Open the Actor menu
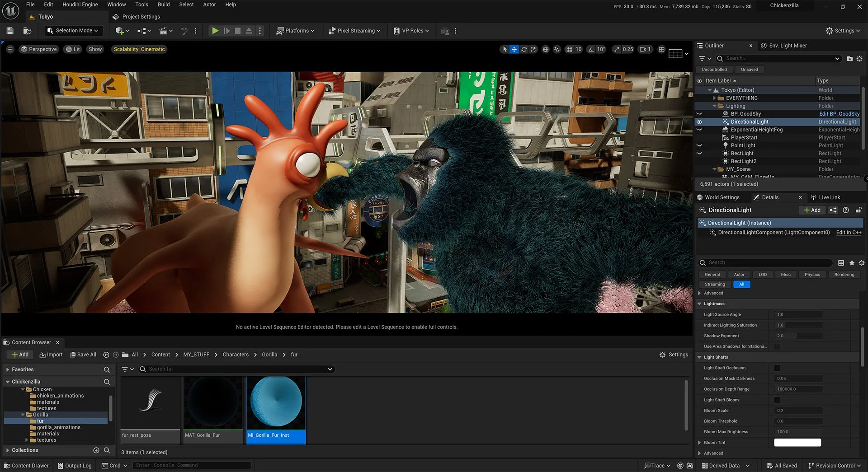Image resolution: width=868 pixels, height=472 pixels. (x=209, y=5)
